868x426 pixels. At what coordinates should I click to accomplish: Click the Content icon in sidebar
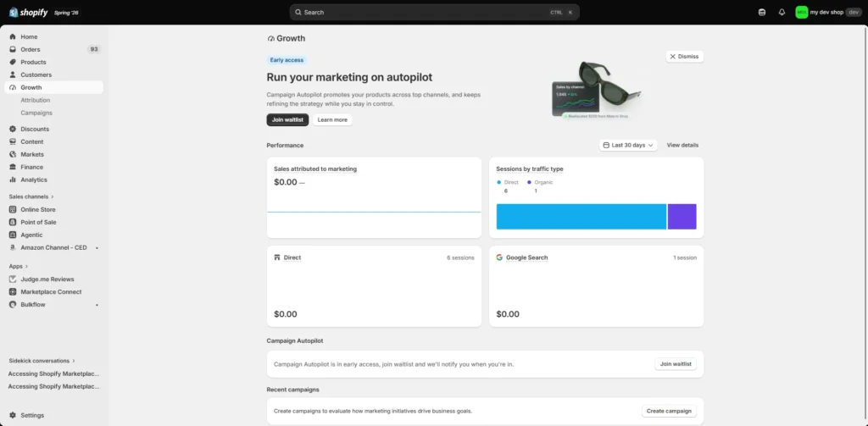pos(13,141)
